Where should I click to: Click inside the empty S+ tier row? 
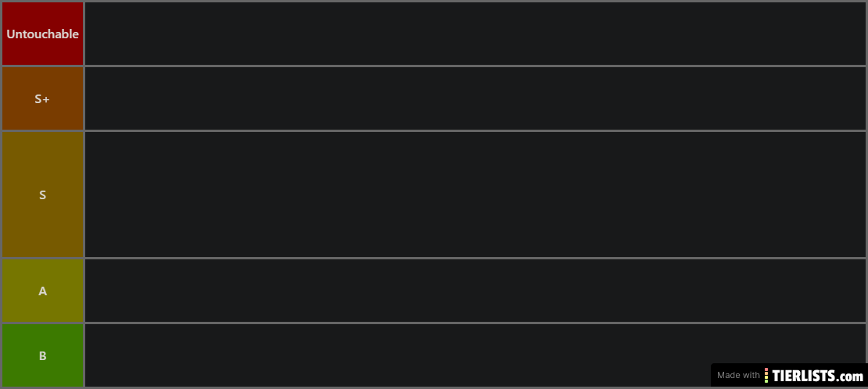(x=475, y=99)
